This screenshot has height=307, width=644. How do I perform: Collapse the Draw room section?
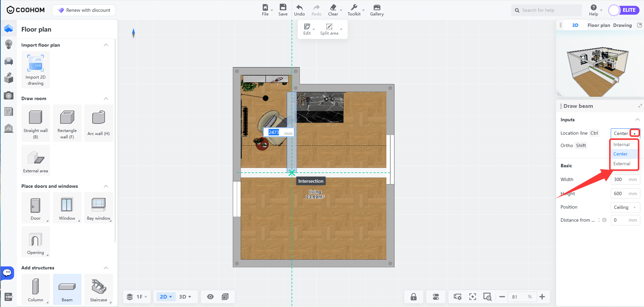pos(106,98)
